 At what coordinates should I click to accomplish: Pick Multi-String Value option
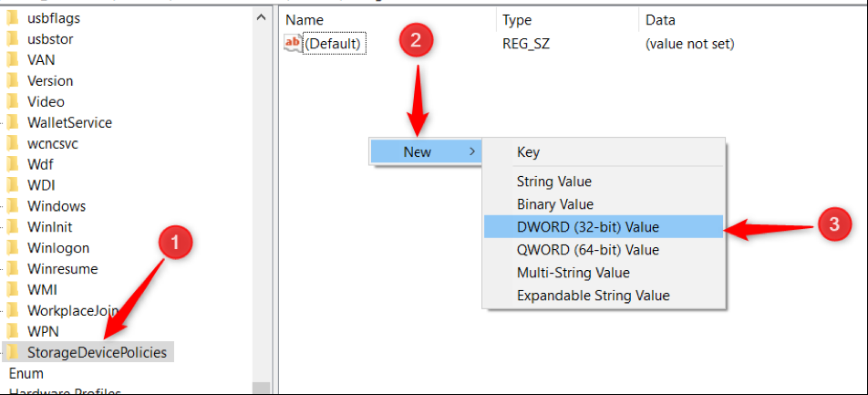pos(573,273)
